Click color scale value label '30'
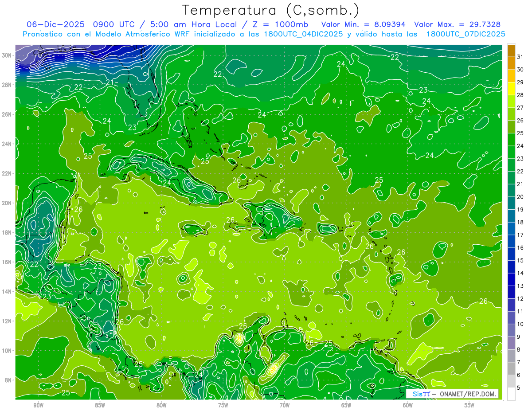Viewport: 532px width, 411px height. pyautogui.click(x=520, y=70)
